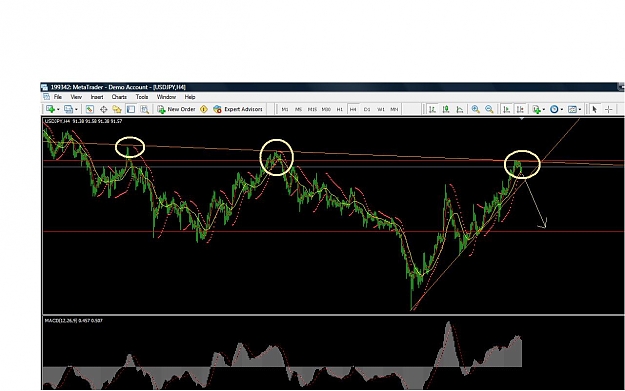The height and width of the screenshot is (391, 625).
Task: Toggle the Navigator star-folder icon
Action: coord(117,109)
